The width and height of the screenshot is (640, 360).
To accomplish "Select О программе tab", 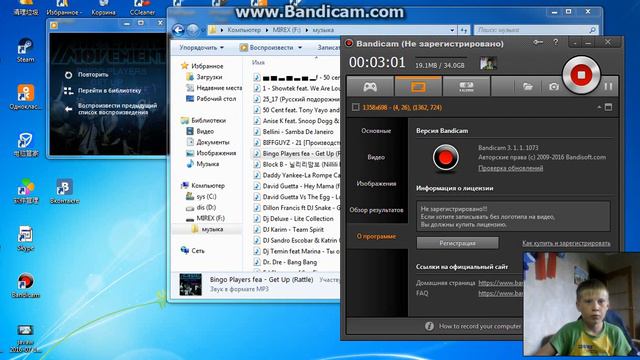I will (376, 236).
